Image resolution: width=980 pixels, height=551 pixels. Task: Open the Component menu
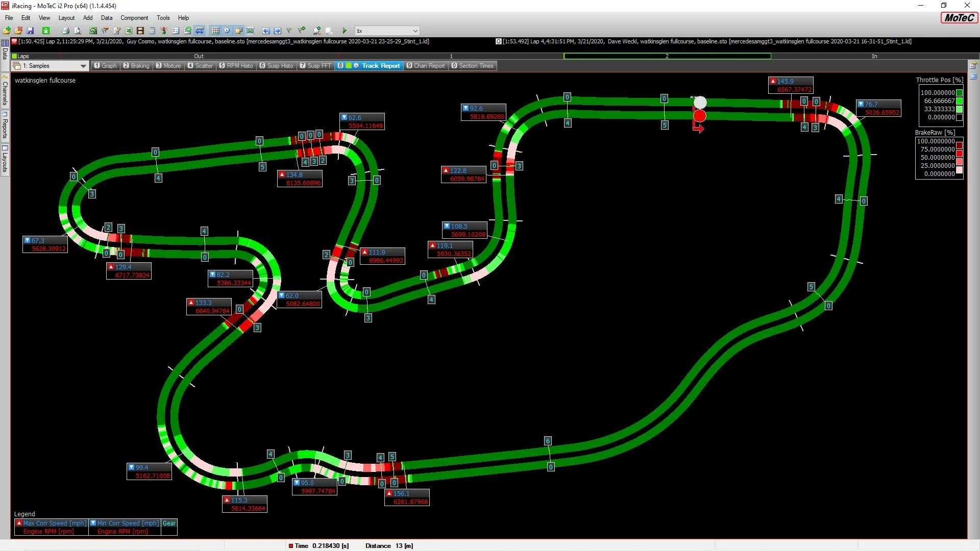(134, 18)
